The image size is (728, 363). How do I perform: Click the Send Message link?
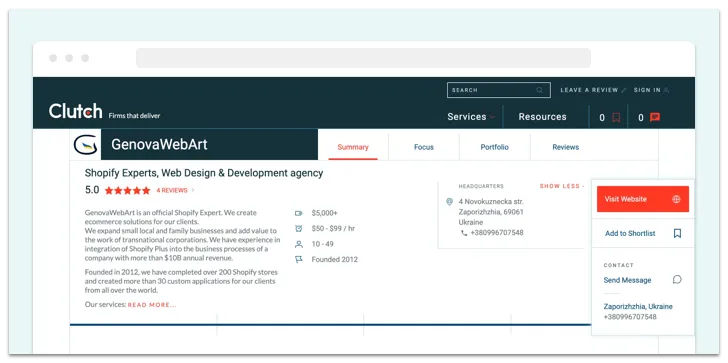point(627,280)
